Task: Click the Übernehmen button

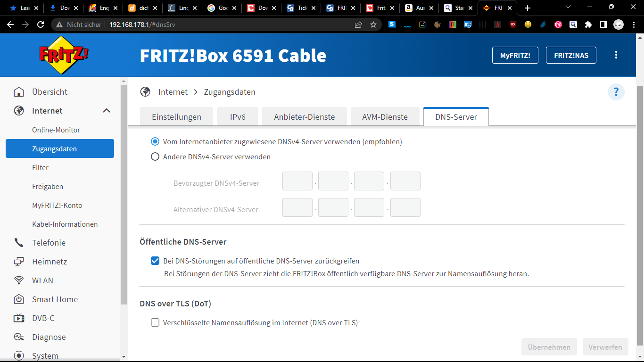Action: (549, 347)
